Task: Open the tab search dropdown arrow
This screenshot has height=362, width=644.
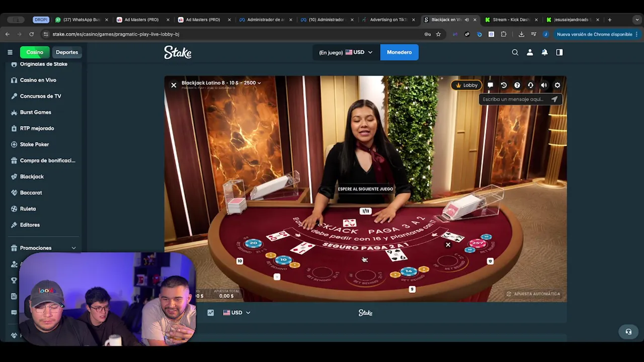Action: pyautogui.click(x=637, y=20)
